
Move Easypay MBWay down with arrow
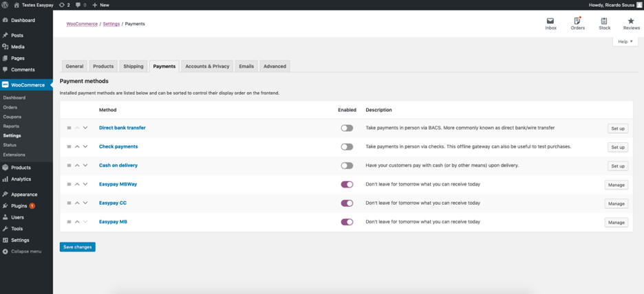(x=85, y=184)
